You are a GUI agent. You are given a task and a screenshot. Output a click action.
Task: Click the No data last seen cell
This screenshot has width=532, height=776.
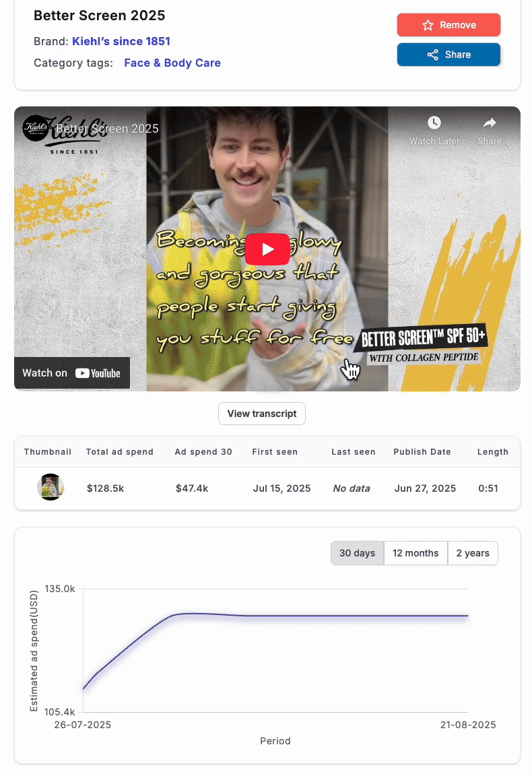tap(352, 488)
